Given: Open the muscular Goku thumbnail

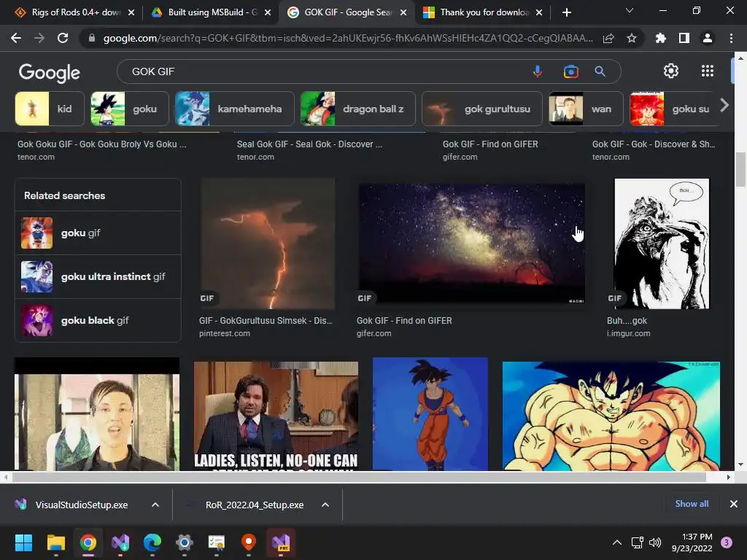Looking at the screenshot, I should pos(611,416).
